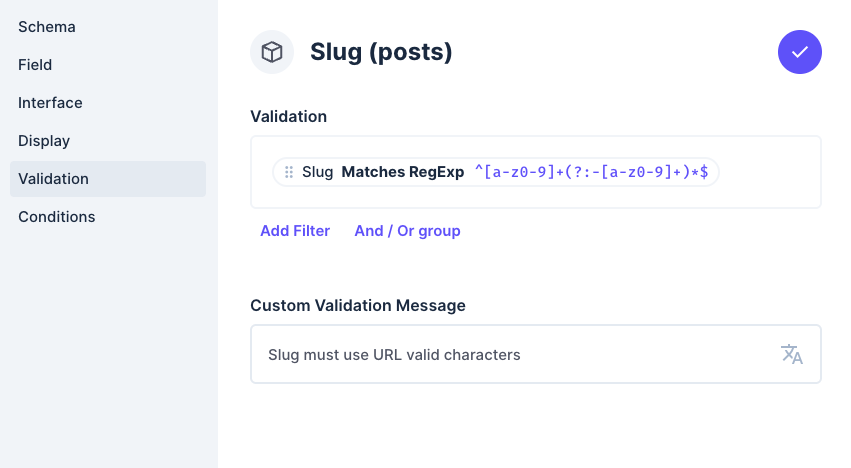
Task: Click the Slug (posts) heading
Action: [381, 52]
